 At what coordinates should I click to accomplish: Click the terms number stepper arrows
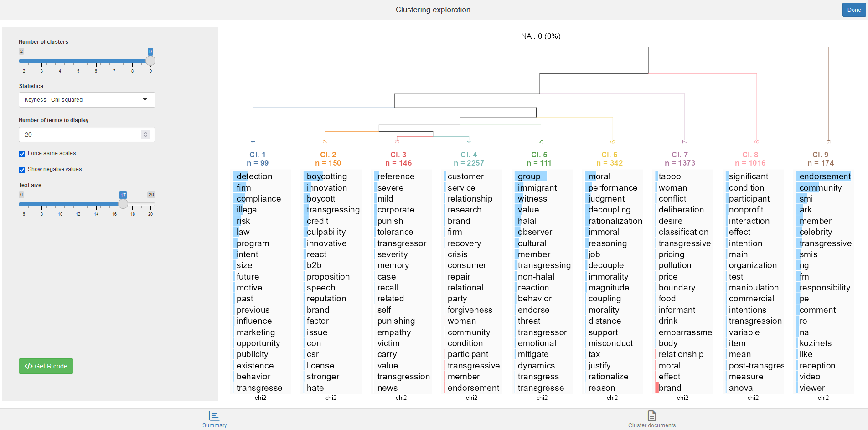(145, 135)
